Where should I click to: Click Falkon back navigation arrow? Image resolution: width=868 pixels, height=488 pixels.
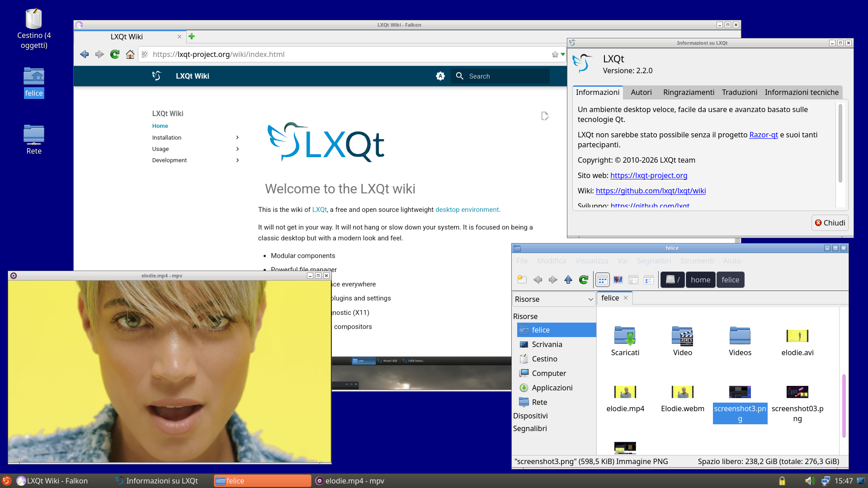click(85, 54)
